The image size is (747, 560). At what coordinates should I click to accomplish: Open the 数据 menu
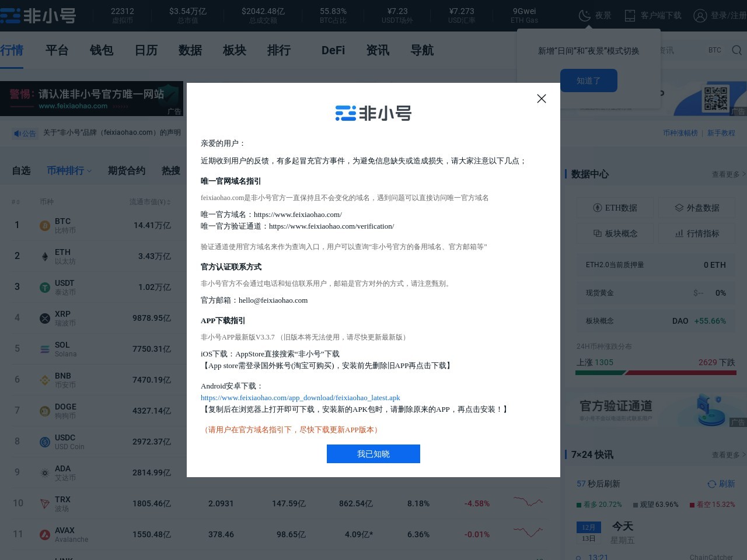pos(190,50)
